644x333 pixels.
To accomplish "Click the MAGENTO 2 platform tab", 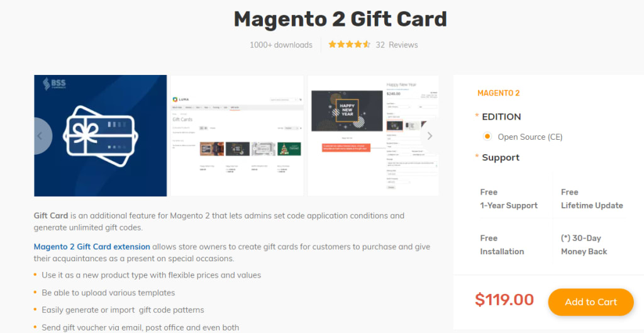I will pos(498,93).
